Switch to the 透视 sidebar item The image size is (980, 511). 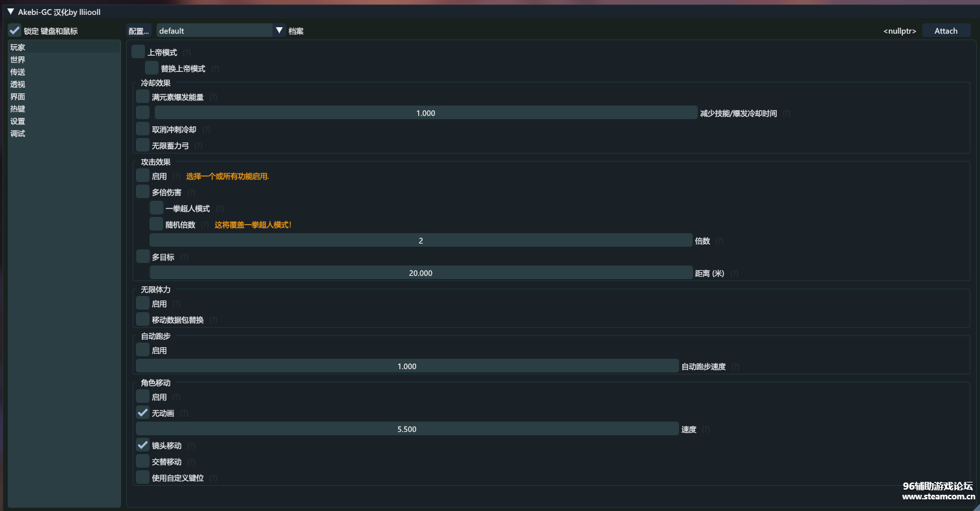[18, 84]
